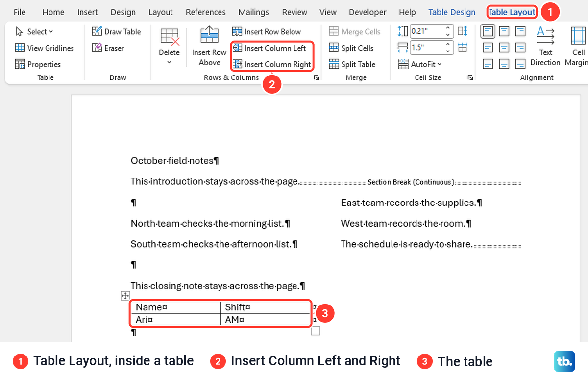Viewport: 588px width, 381px height.
Task: Switch to the Layout tab
Action: point(161,12)
